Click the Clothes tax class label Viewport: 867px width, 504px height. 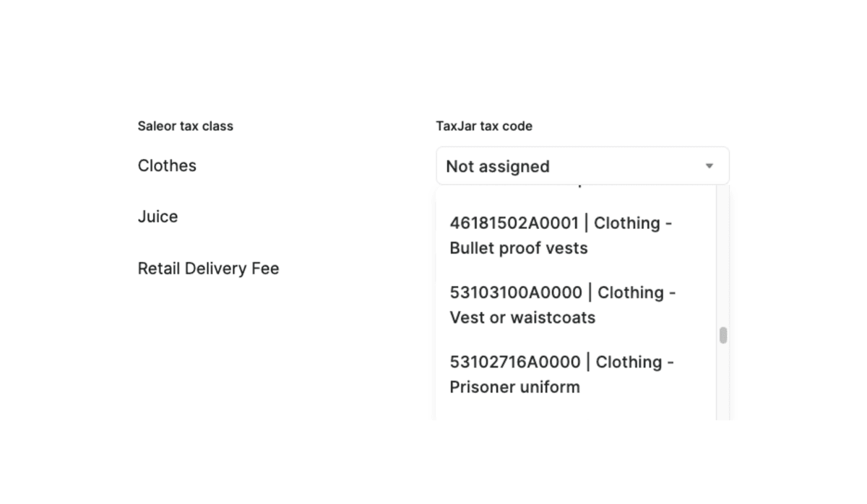(167, 165)
